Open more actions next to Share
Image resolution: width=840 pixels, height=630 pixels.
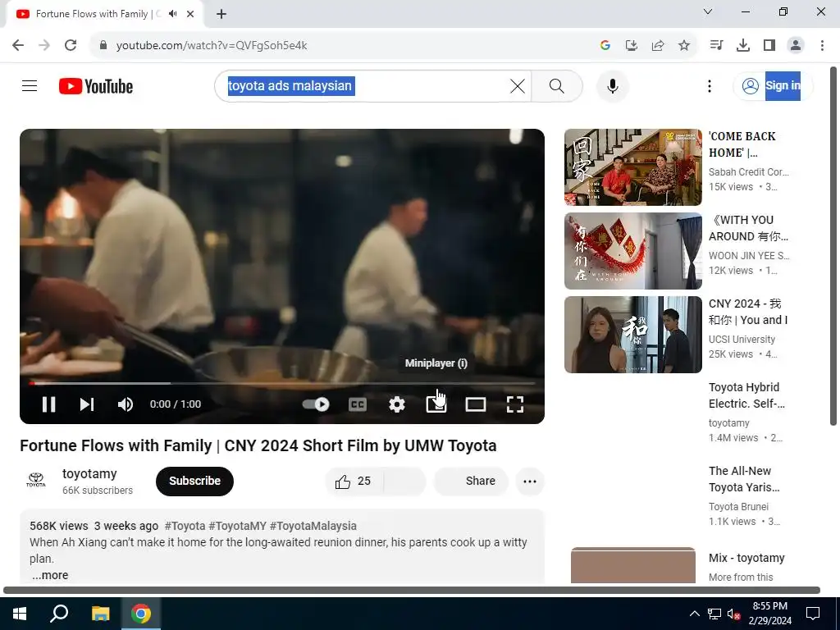(530, 481)
